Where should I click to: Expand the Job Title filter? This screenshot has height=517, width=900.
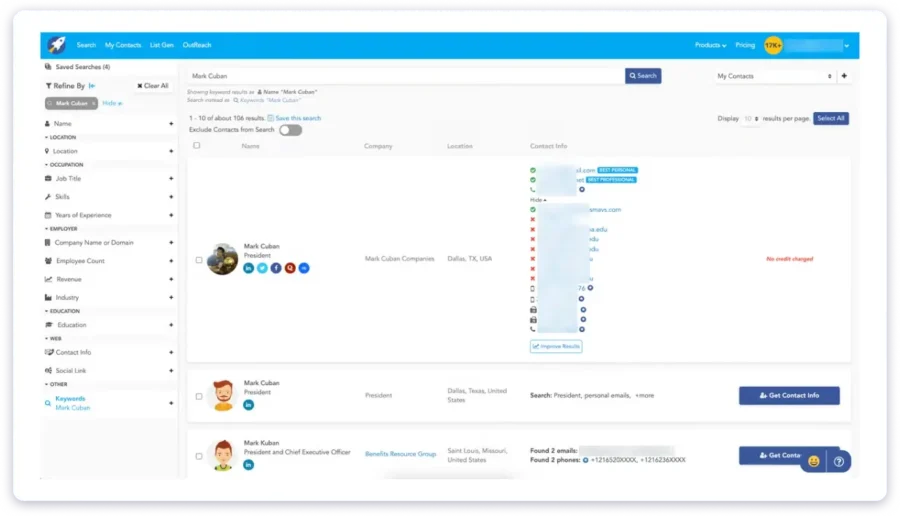point(171,178)
